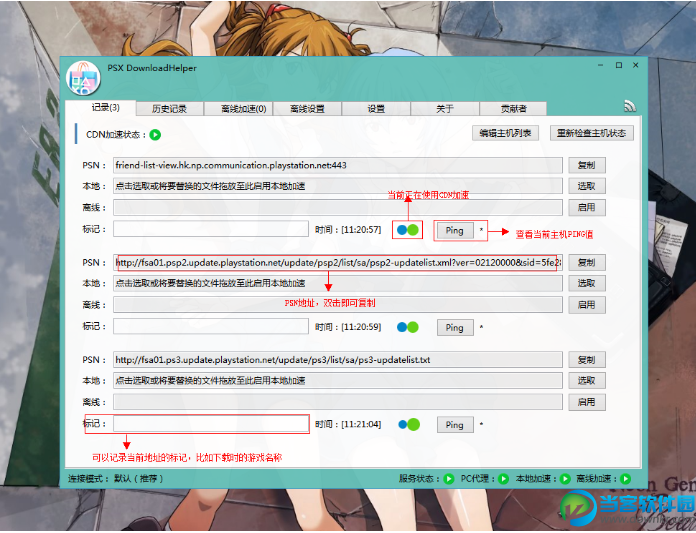Maximize the PSX DownloadHelper window
This screenshot has width=696, height=533.
click(x=619, y=65)
